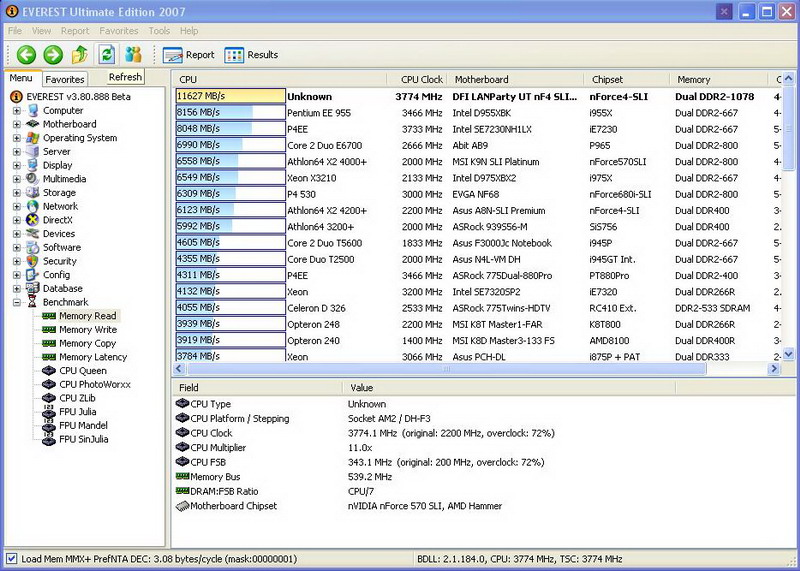
Task: Select the Server tree icon
Action: [x=33, y=152]
